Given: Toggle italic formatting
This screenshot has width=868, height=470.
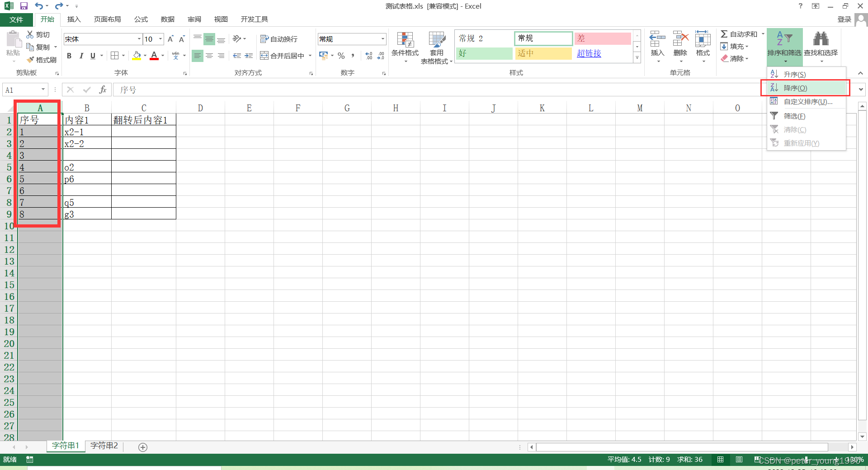Looking at the screenshot, I should coord(81,56).
